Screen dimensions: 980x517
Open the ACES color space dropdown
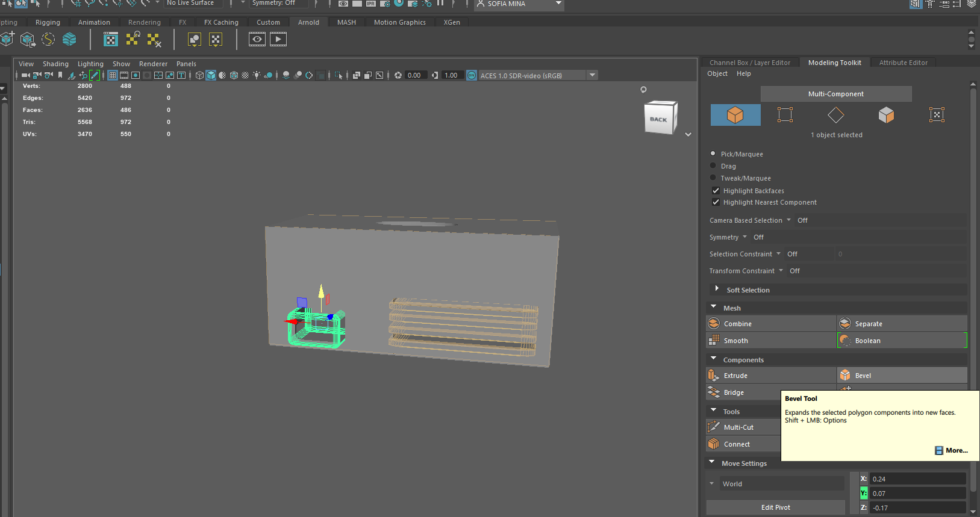tap(592, 75)
